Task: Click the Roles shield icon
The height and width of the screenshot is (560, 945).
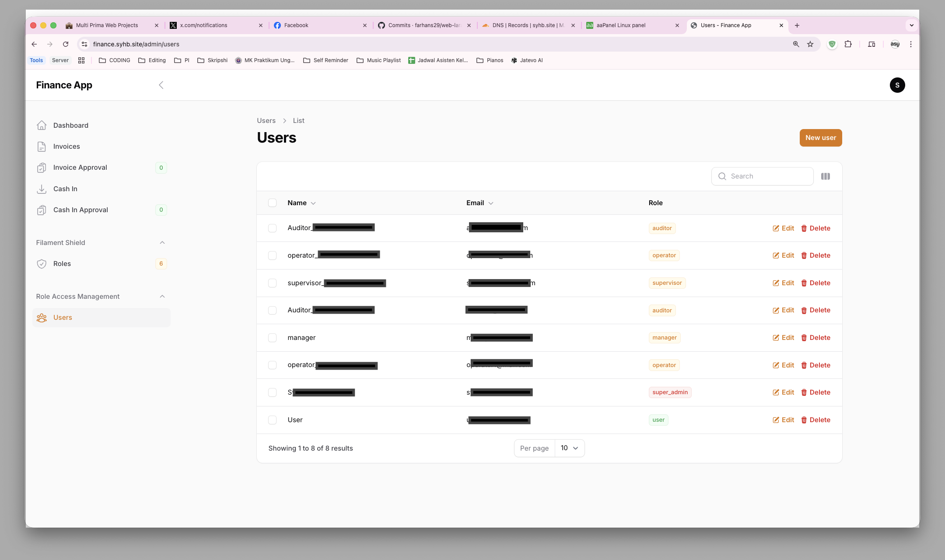Action: coord(42,264)
